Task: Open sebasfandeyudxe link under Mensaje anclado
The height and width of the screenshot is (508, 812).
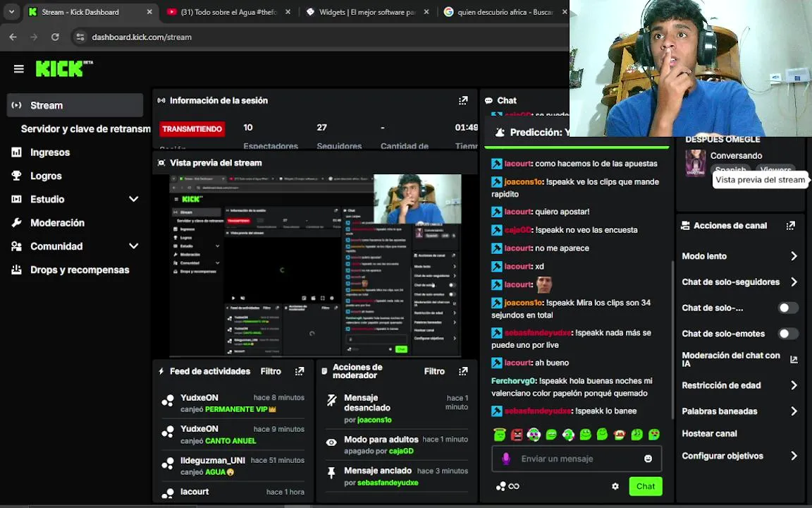Action: pyautogui.click(x=388, y=483)
